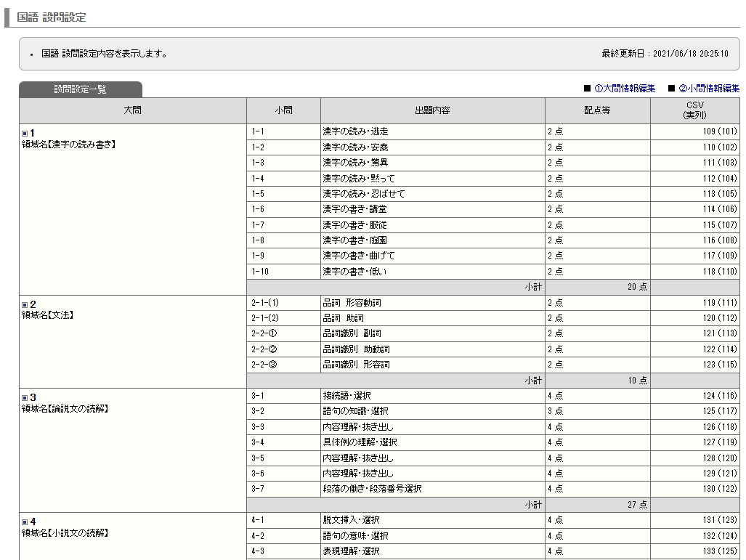
Task: Click question number 2-2-③
Action: 264,365
